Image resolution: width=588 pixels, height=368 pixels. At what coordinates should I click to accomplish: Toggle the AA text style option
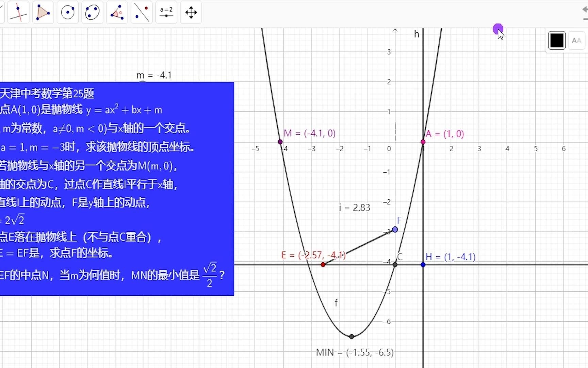coord(576,40)
